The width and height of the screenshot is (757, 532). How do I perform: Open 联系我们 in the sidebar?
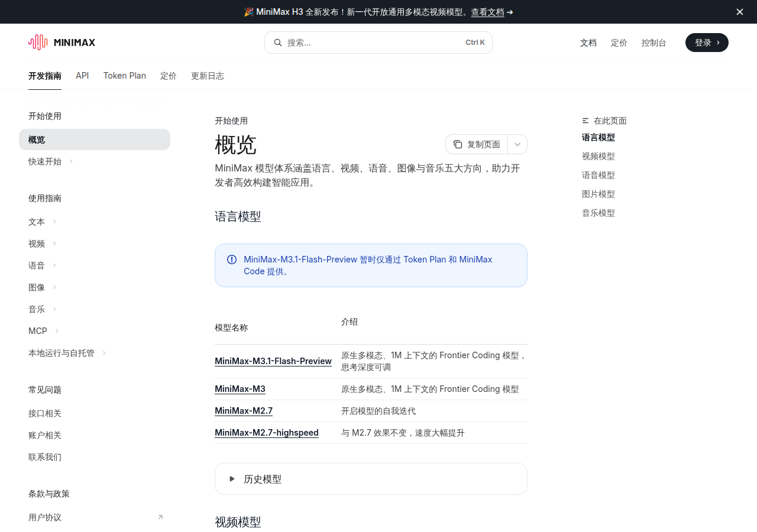(45, 457)
